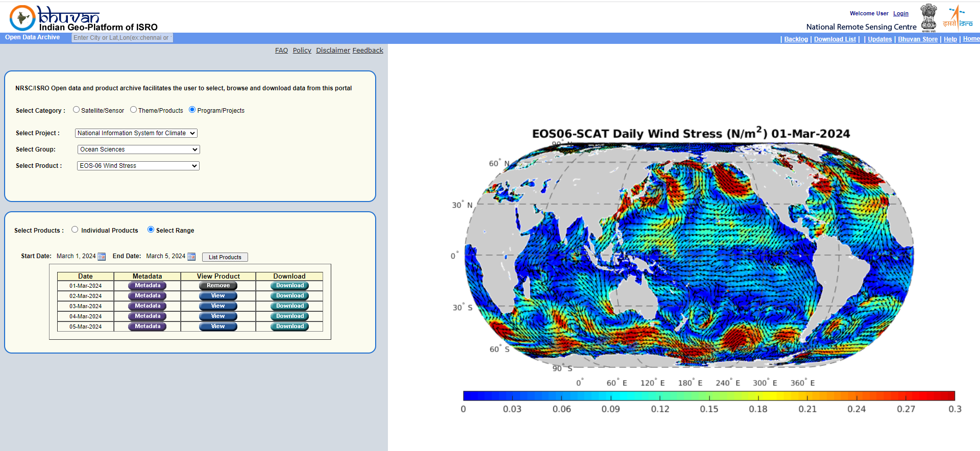This screenshot has width=980, height=451.
Task: Click the wind stress map image
Action: pyautogui.click(x=689, y=255)
